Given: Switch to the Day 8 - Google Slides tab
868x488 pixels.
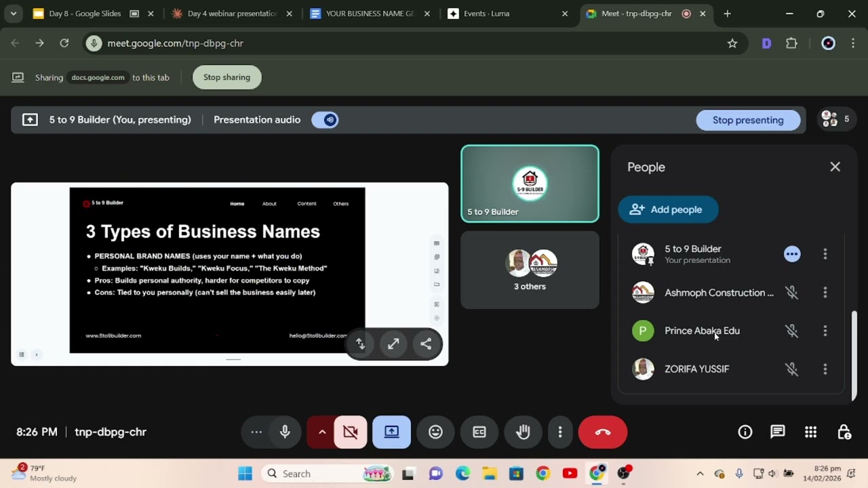Looking at the screenshot, I should pos(94,14).
